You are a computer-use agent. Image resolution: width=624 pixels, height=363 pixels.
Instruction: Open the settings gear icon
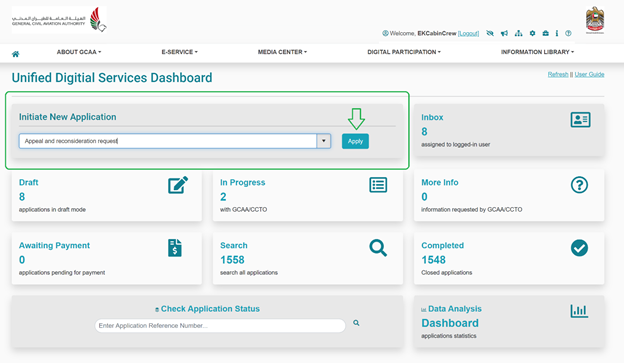532,33
